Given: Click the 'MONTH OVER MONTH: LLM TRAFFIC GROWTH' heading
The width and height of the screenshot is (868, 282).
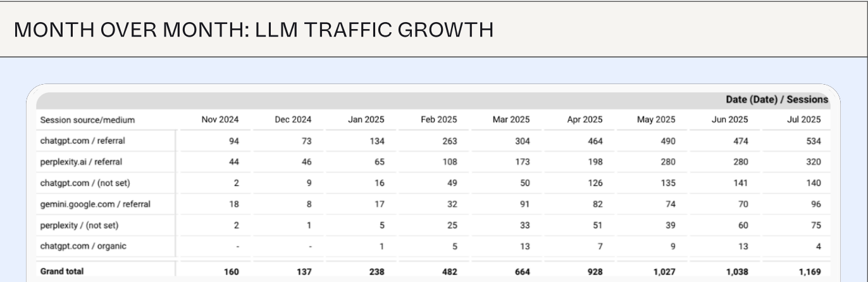Looking at the screenshot, I should (x=253, y=30).
